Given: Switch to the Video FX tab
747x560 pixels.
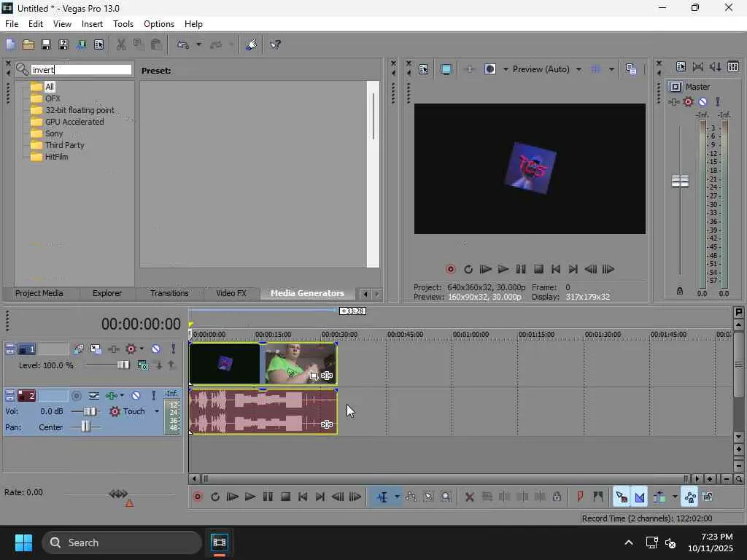Looking at the screenshot, I should click(x=231, y=293).
